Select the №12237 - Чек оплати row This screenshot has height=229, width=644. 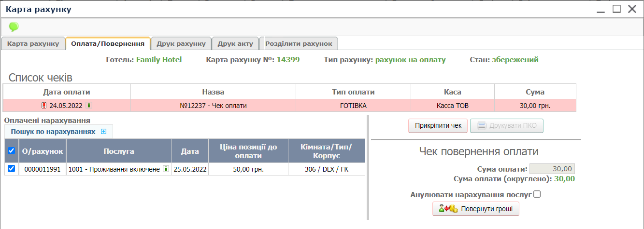point(213,105)
